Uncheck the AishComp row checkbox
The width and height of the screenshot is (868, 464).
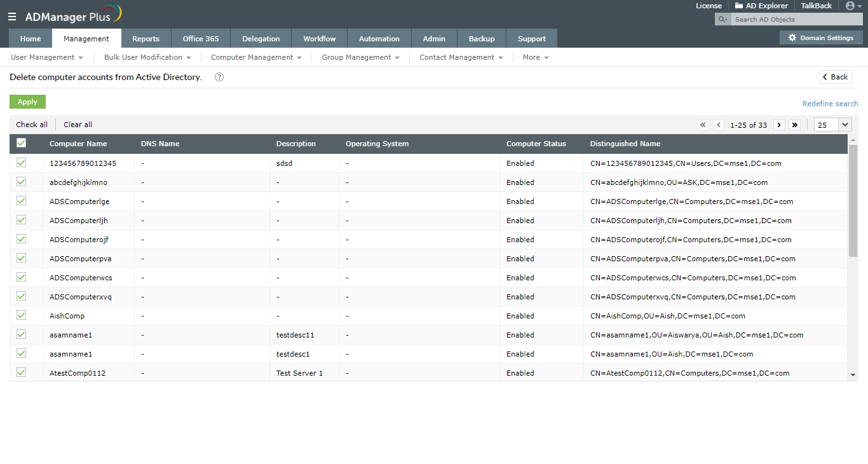pyautogui.click(x=21, y=315)
